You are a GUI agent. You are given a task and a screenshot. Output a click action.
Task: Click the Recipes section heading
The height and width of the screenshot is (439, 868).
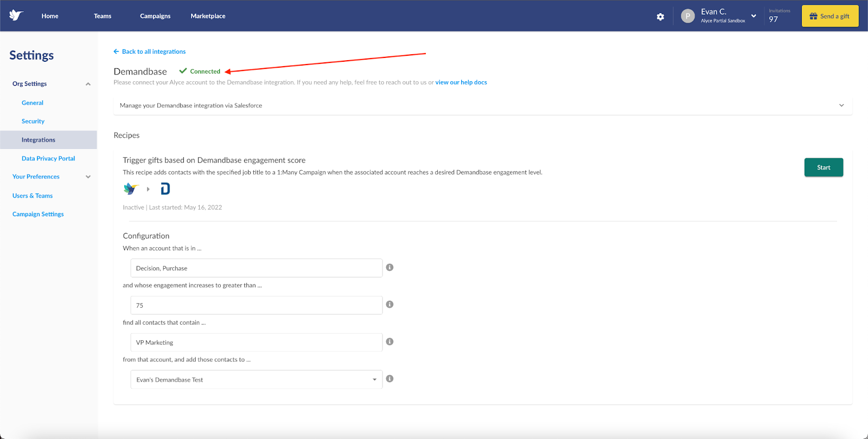click(126, 135)
